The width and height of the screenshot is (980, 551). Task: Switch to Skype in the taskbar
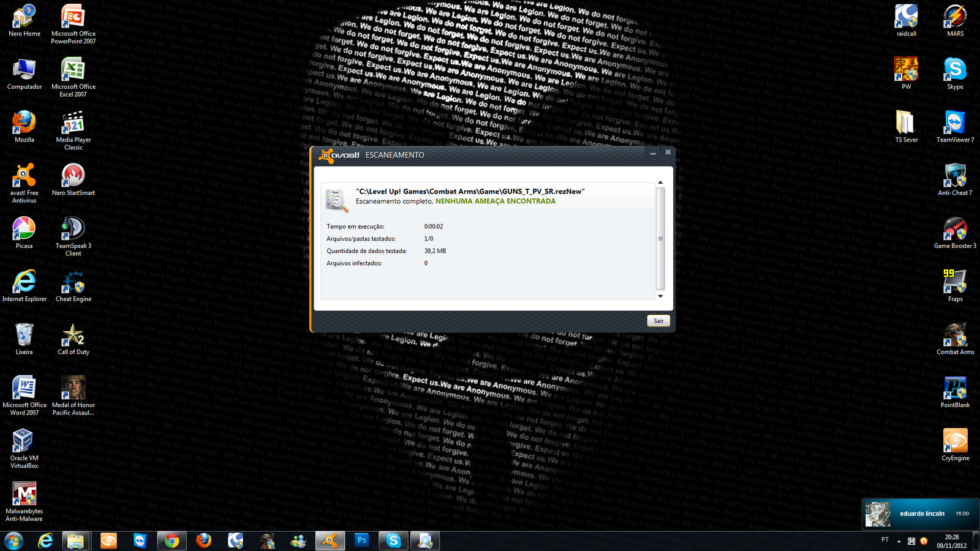pos(393,541)
